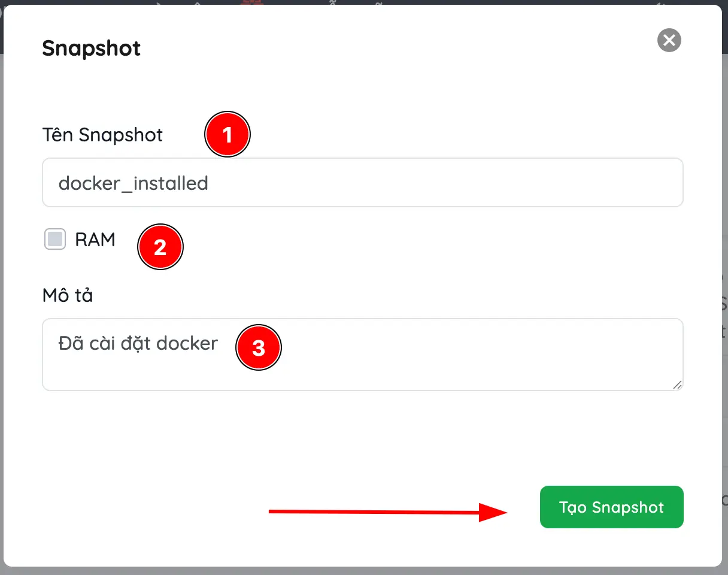The image size is (728, 575).
Task: Create the snapshot with Tạo Snapshot button
Action: pos(612,507)
